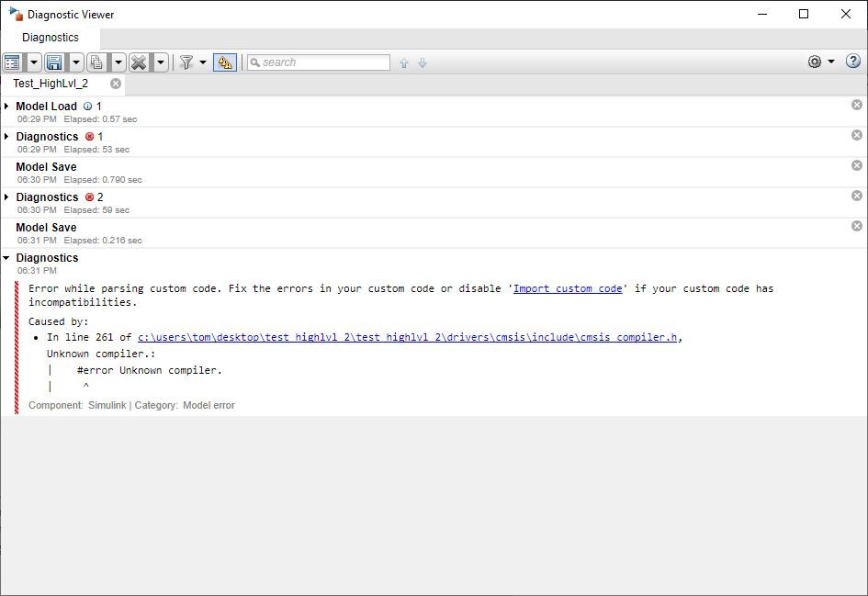Click 'Elapsed: 0.57 sec' text
This screenshot has width=868, height=596.
100,119
